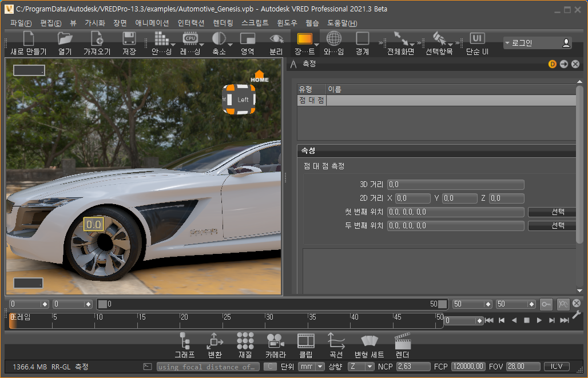Open the 애니메이션 menu

(152, 23)
